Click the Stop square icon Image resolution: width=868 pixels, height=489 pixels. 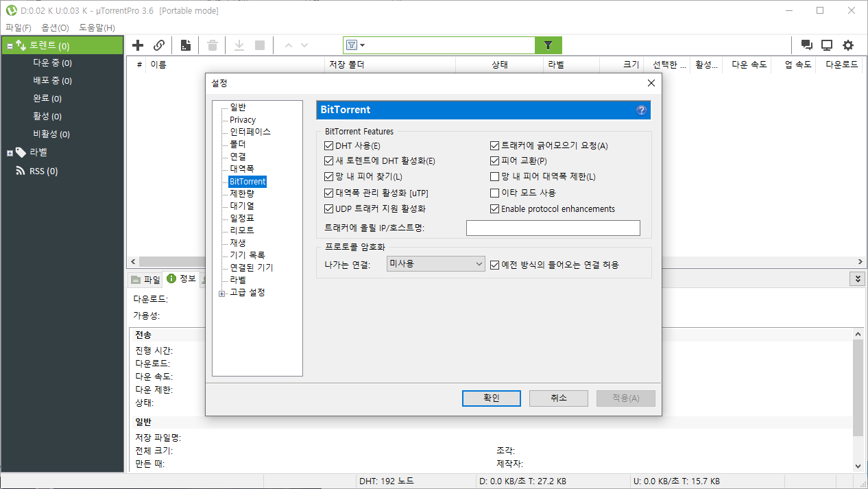tap(260, 45)
